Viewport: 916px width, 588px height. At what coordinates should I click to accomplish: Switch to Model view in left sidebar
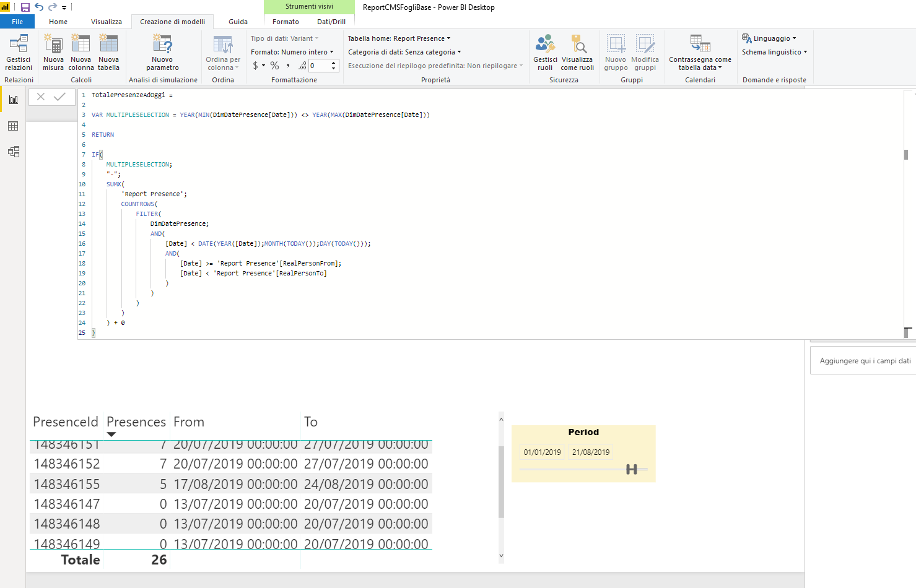point(14,152)
